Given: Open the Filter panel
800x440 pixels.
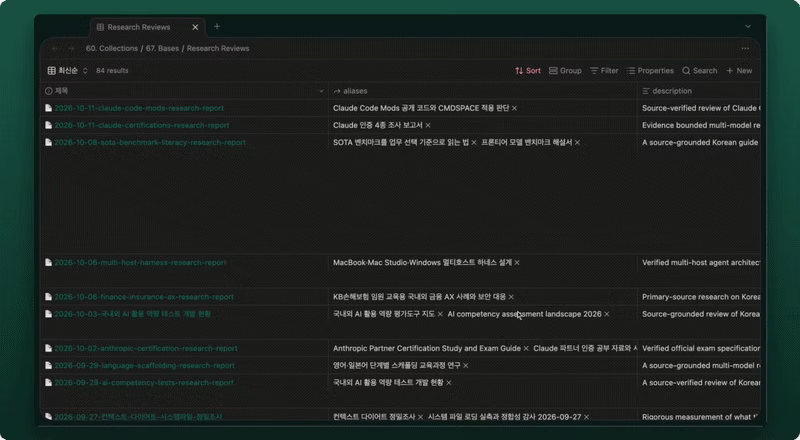Looking at the screenshot, I should click(x=604, y=71).
